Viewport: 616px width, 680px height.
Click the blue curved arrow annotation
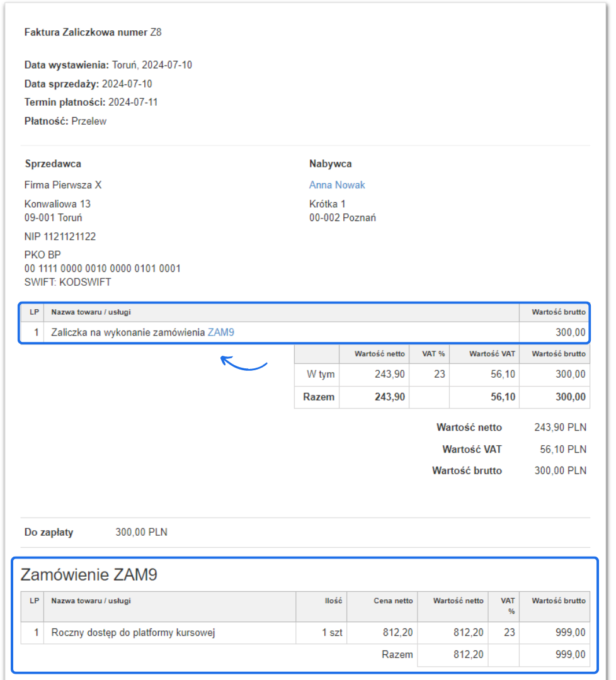(x=244, y=363)
